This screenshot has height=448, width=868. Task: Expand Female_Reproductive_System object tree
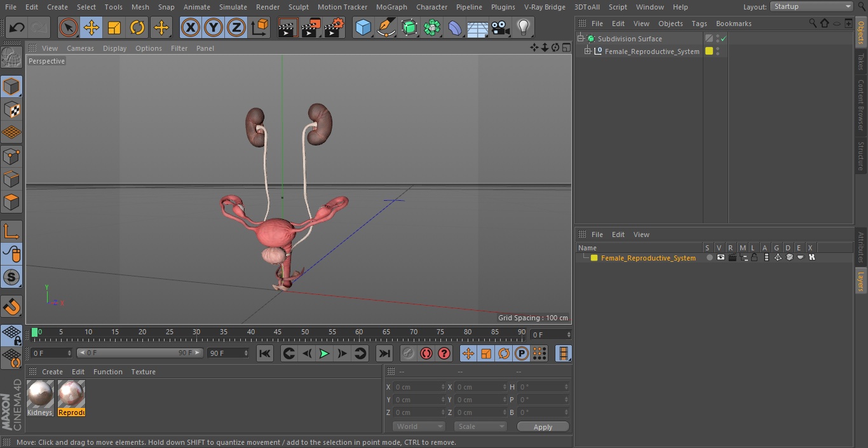tap(588, 51)
